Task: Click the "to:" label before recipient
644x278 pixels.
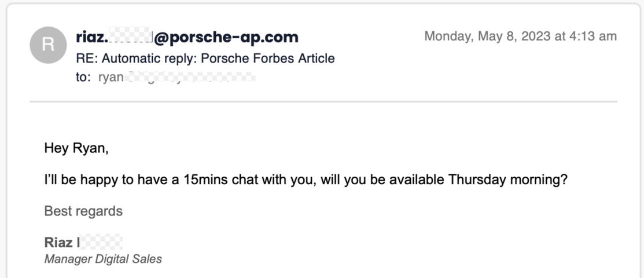Action: 83,76
